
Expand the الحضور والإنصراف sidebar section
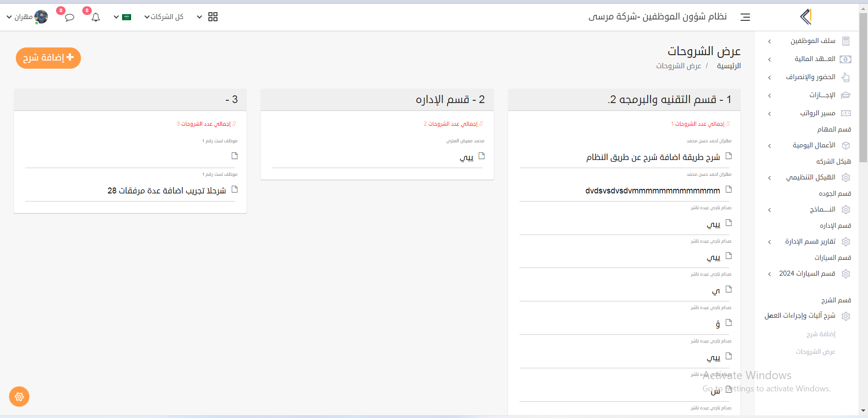(x=810, y=77)
